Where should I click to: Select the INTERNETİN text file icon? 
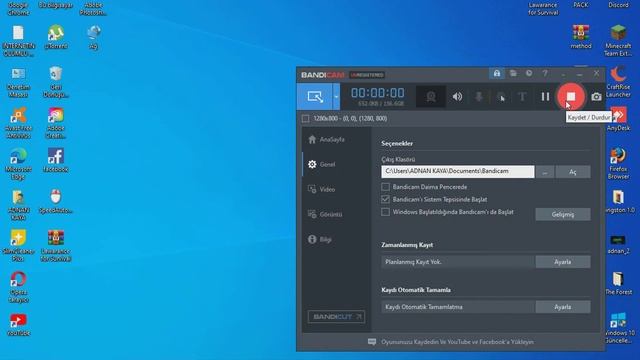[x=18, y=41]
